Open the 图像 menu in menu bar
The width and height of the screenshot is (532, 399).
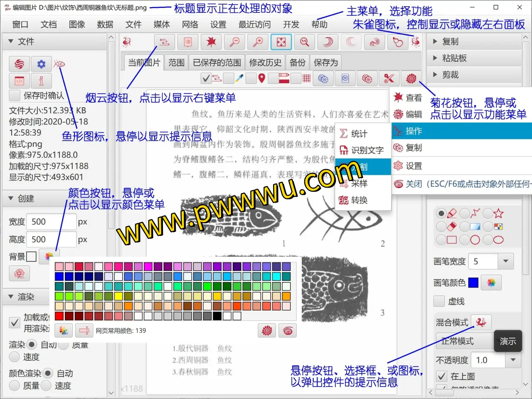click(77, 25)
